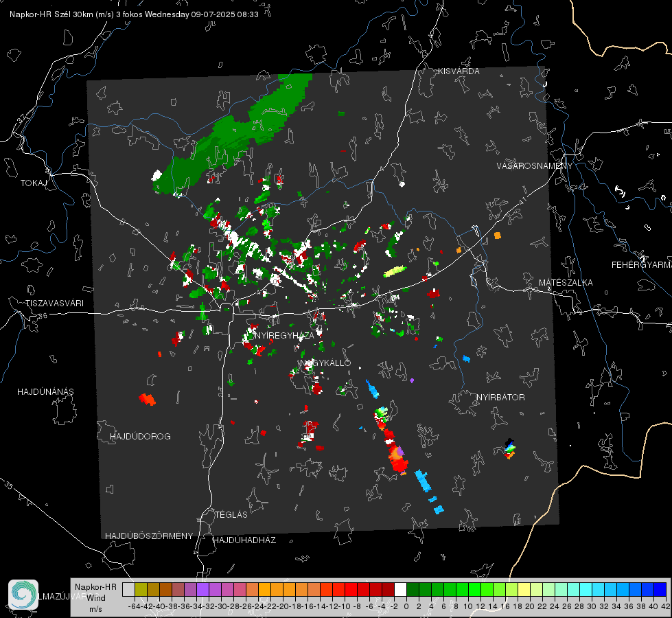Image resolution: width=672 pixels, height=618 pixels.
Task: Select the NYÍRBÁTOR label
Action: click(x=500, y=398)
